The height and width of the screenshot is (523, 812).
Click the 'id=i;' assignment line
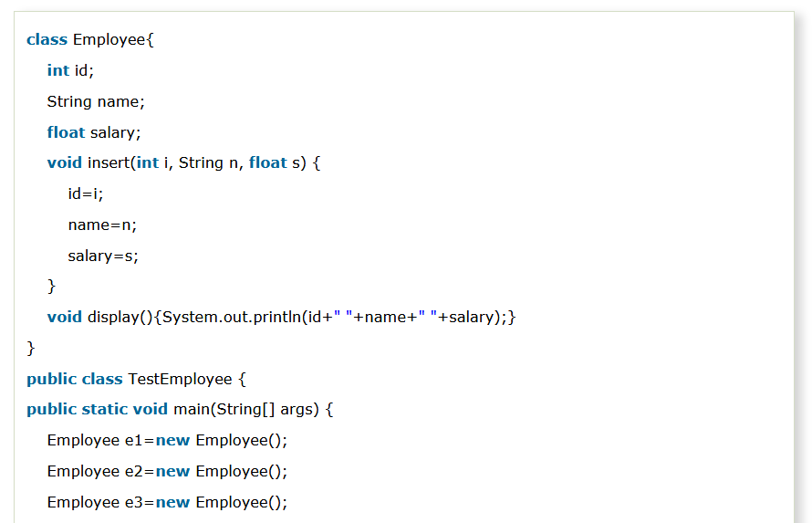(x=86, y=194)
